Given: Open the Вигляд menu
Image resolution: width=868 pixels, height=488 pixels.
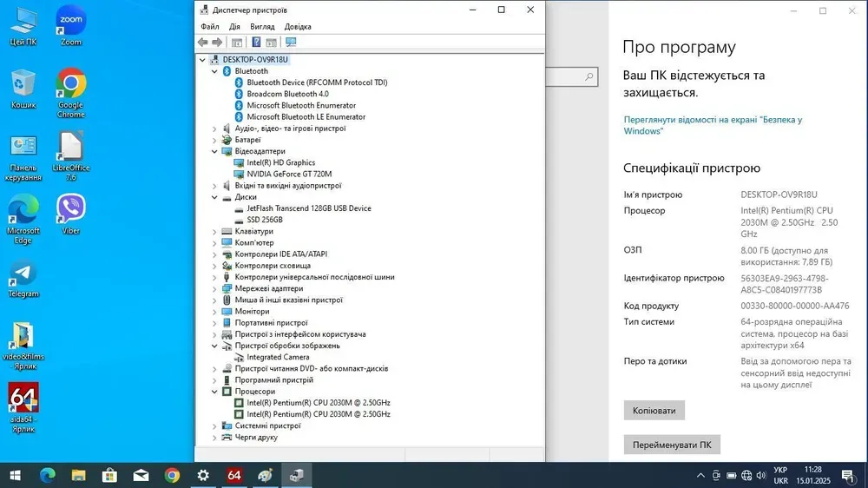Looking at the screenshot, I should click(262, 27).
